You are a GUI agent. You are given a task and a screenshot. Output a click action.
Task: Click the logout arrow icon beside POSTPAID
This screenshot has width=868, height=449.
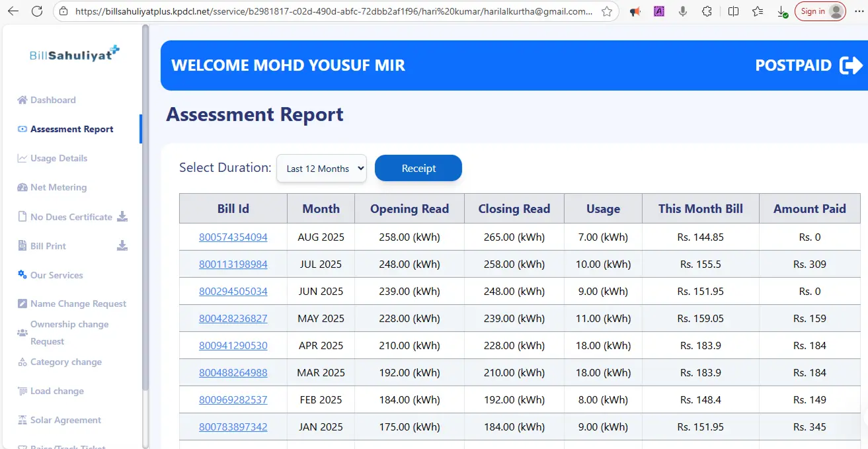point(851,65)
